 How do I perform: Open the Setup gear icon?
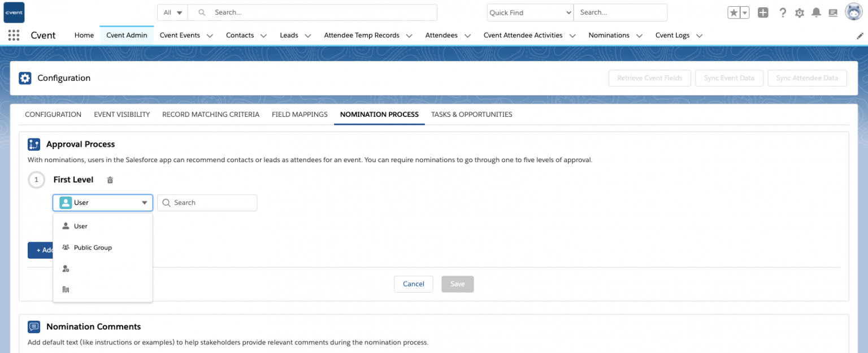tap(799, 13)
